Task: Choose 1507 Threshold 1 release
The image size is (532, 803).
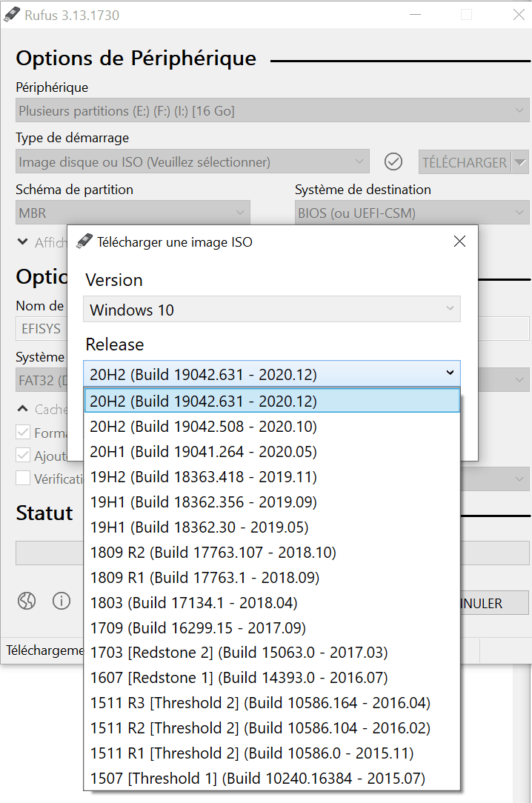Action: tap(272, 778)
